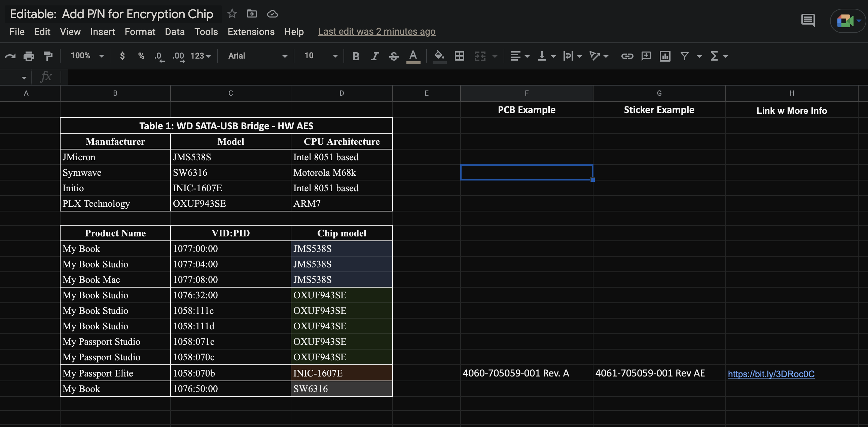The image size is (868, 427).
Task: Click the merge cells icon
Action: coord(480,56)
